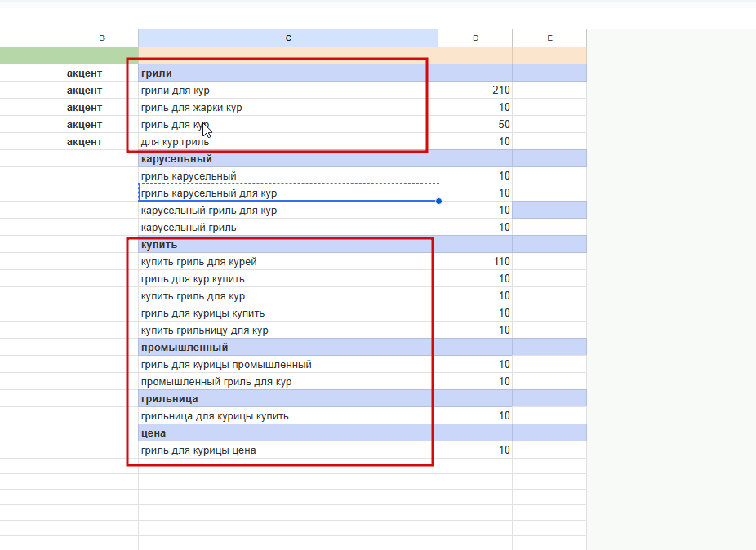Click 'акцент' in the 'грили' heading row
Viewport: 756px width, 550px height.
pyautogui.click(x=101, y=73)
